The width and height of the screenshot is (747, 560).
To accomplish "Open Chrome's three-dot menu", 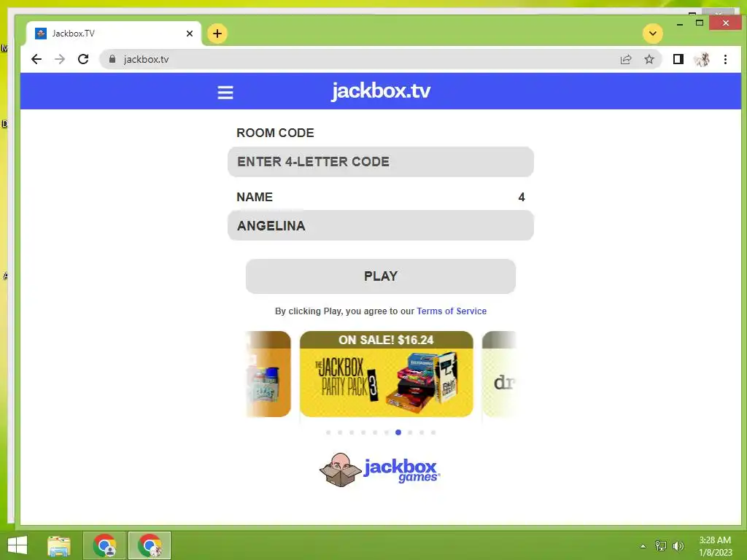I will point(725,59).
